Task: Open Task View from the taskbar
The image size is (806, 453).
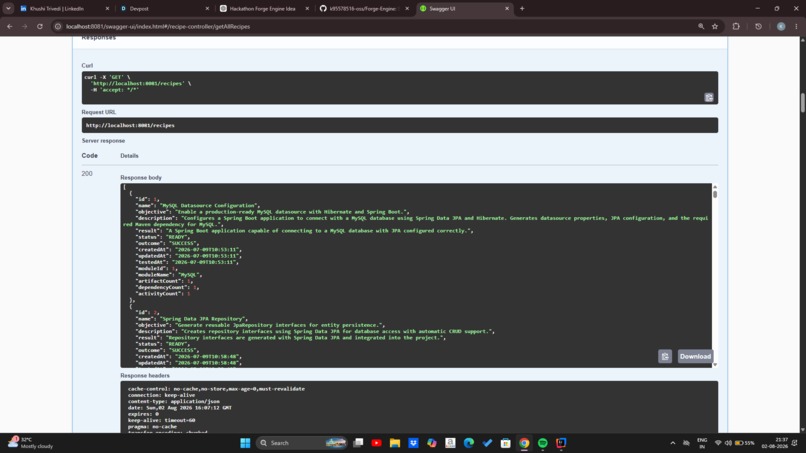Action: click(358, 443)
